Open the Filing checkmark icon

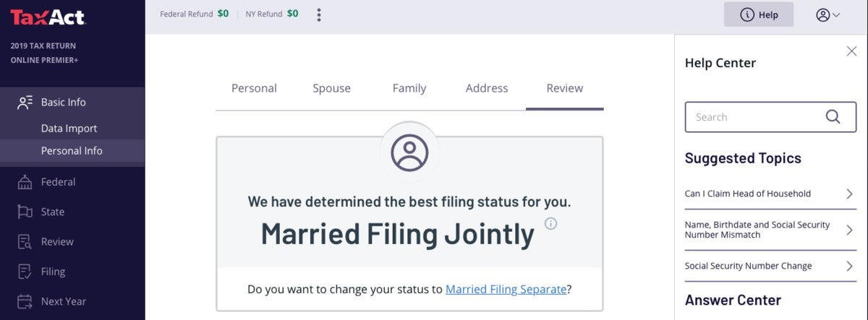tap(25, 272)
